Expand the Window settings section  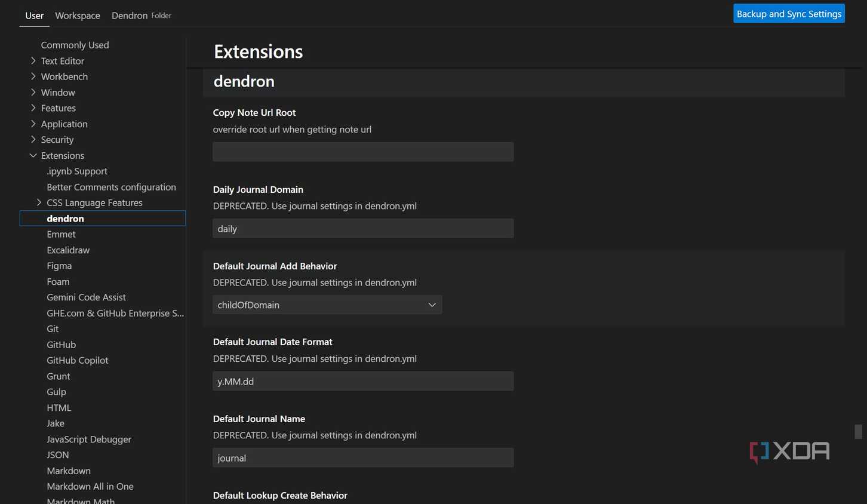pyautogui.click(x=33, y=93)
